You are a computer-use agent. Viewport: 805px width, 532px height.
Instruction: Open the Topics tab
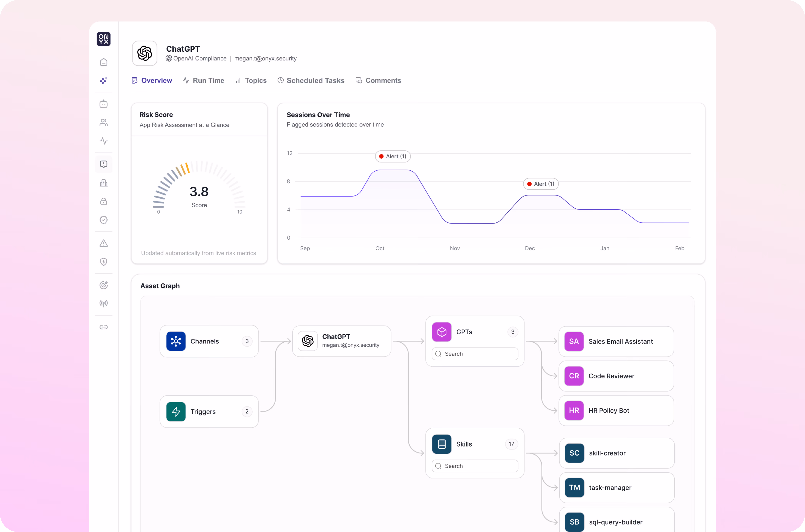click(x=251, y=80)
